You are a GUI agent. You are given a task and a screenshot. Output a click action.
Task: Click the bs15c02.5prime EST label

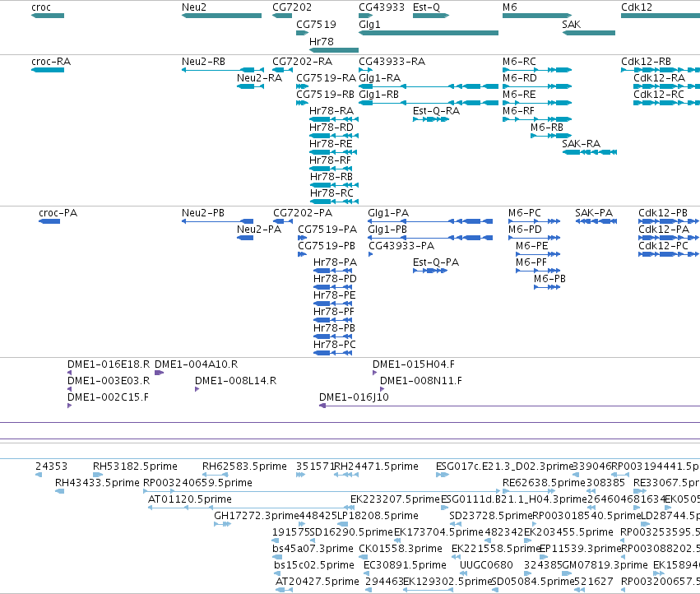click(x=314, y=565)
